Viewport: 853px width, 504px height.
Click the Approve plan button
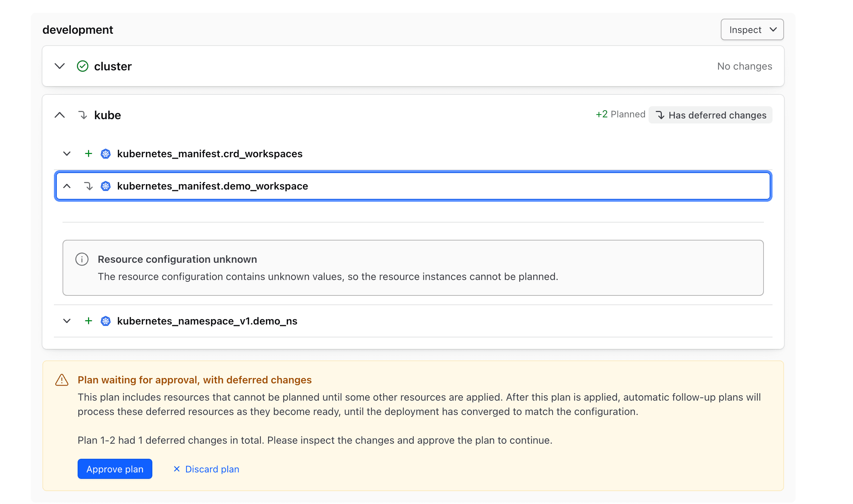[x=115, y=469]
